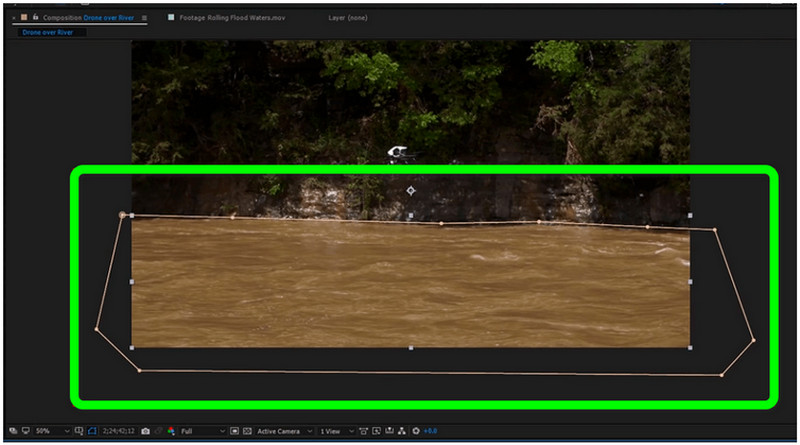Click the monitor preview icon in the bottom bar

click(x=26, y=431)
